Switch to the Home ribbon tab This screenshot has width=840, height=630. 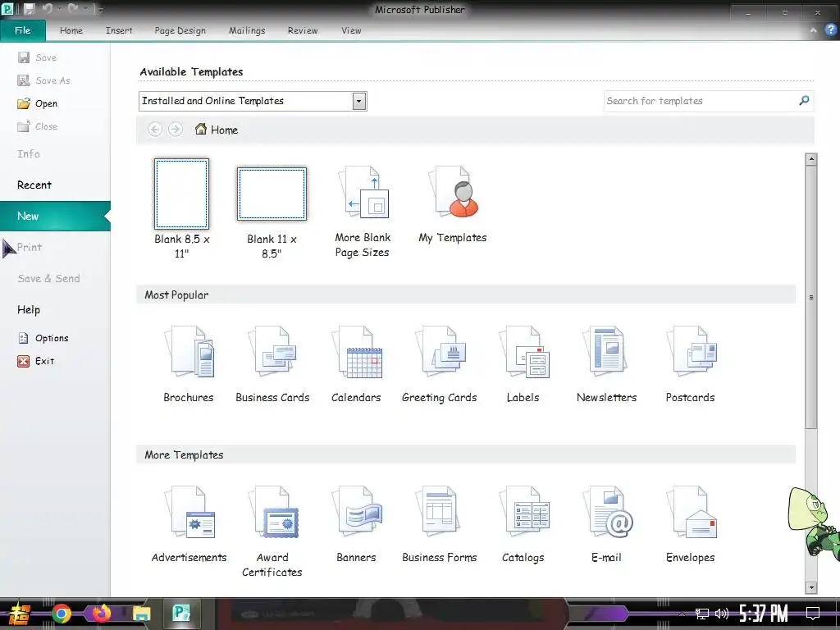[x=71, y=30]
